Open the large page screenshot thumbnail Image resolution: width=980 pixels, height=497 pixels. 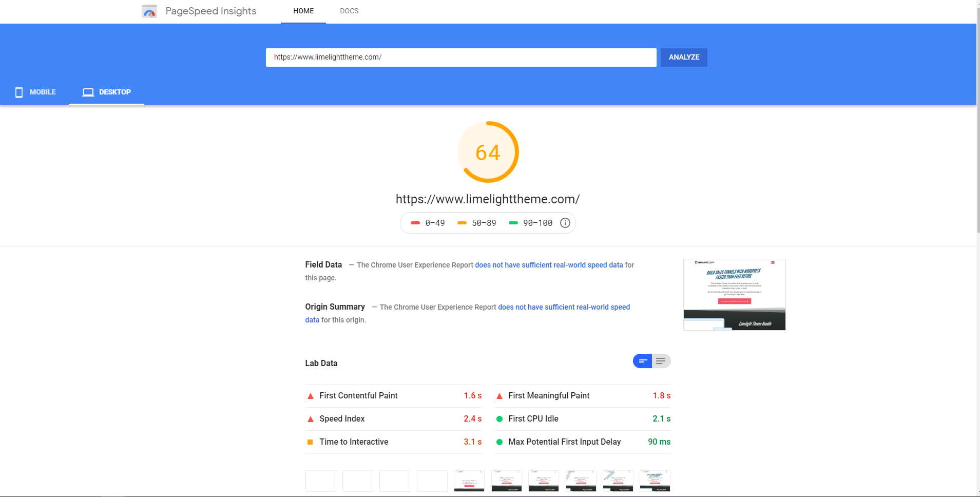[735, 295]
